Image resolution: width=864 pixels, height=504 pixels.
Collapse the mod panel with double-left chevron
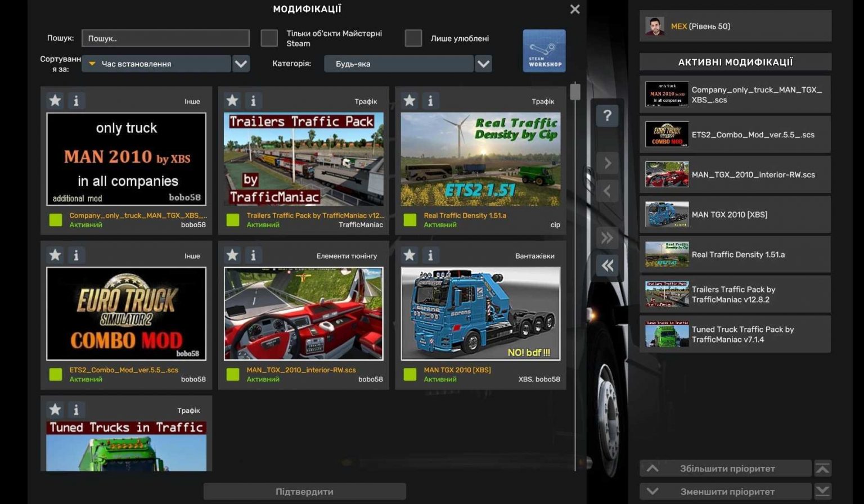[607, 265]
